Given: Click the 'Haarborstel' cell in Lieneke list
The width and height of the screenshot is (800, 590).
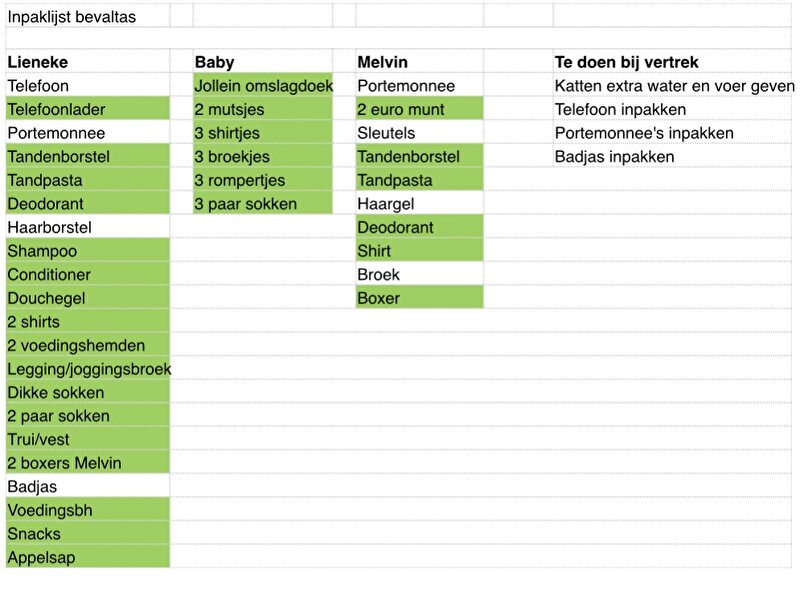Looking at the screenshot, I should tap(88, 227).
